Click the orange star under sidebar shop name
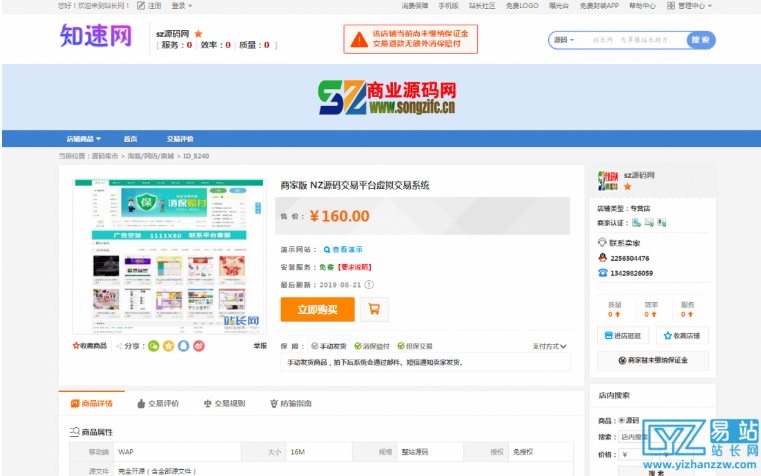The height and width of the screenshot is (476, 761). pyautogui.click(x=628, y=186)
